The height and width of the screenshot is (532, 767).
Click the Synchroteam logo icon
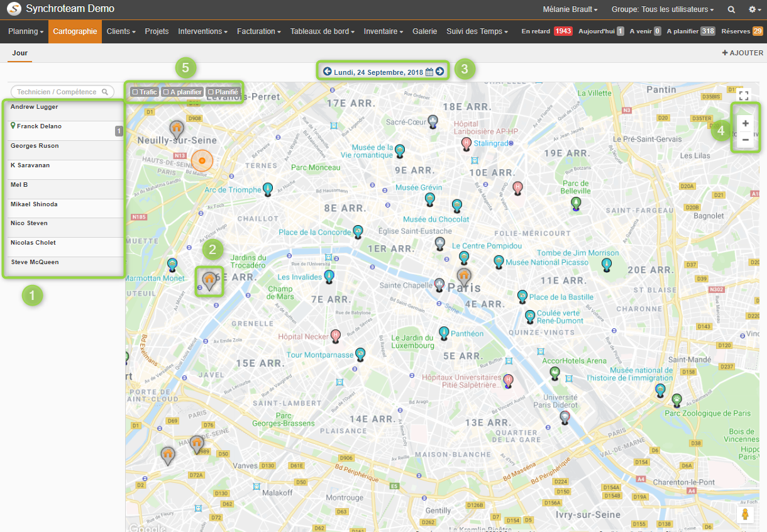click(14, 9)
